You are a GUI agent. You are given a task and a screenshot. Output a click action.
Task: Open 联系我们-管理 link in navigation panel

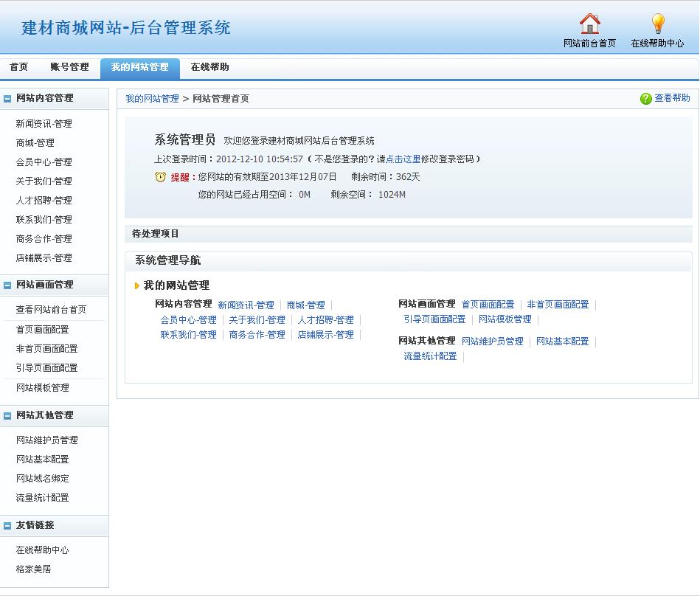[188, 335]
